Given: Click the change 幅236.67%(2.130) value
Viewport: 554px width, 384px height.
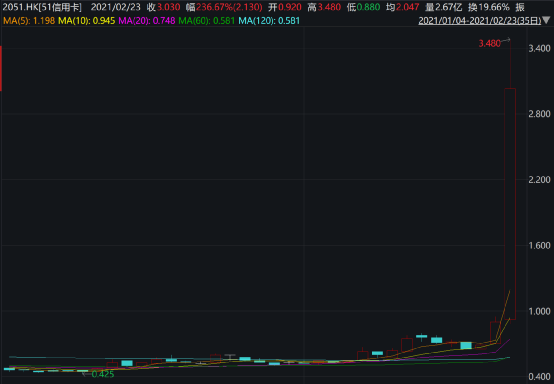Looking at the screenshot, I should [224, 7].
